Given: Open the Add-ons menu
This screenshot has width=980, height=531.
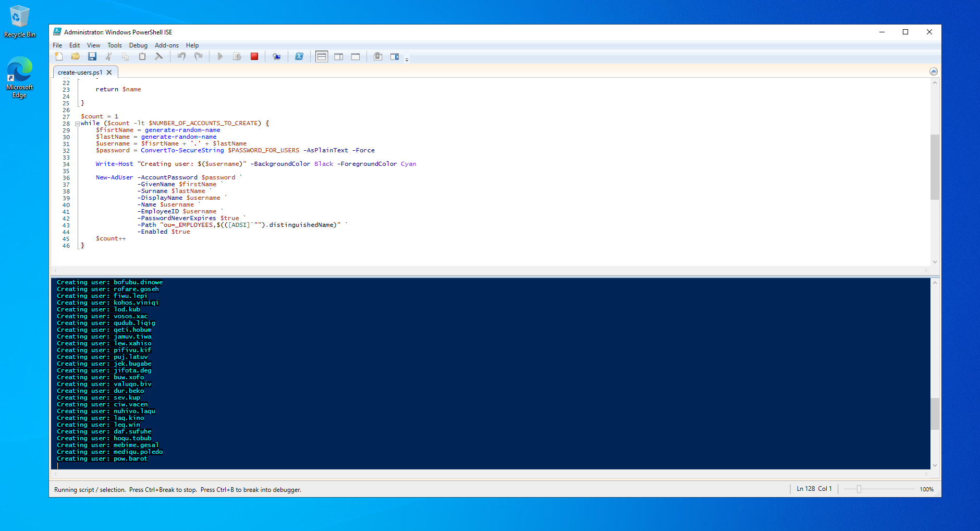Looking at the screenshot, I should coord(167,45).
